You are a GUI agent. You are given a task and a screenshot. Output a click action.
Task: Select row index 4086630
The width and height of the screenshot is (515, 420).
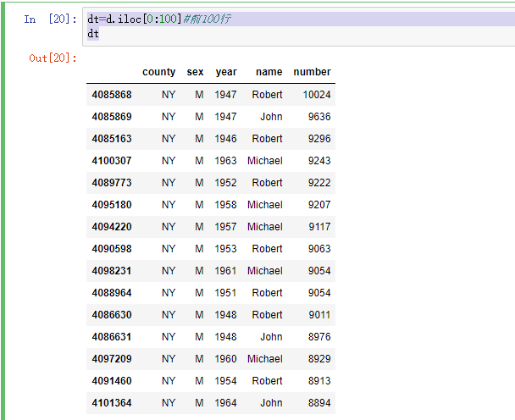coord(112,315)
